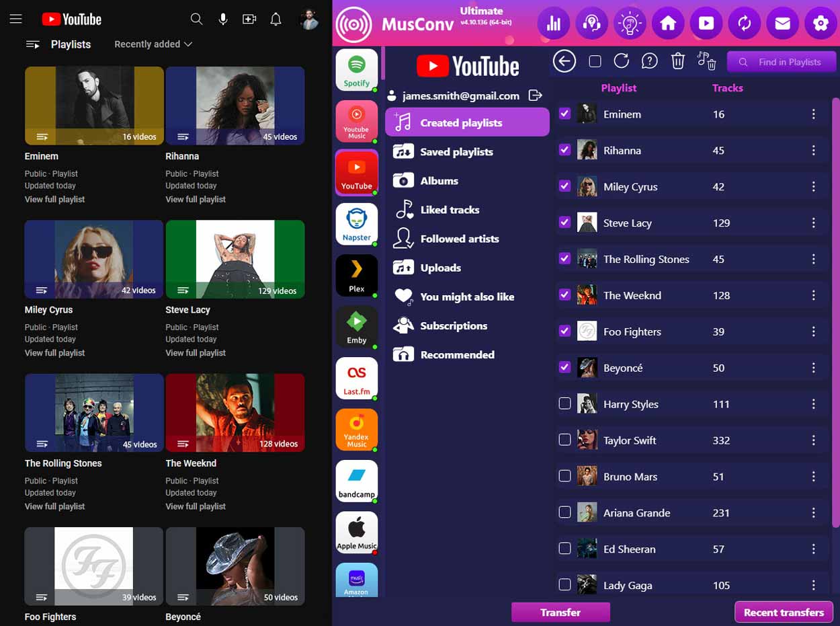Click the help question bubble icon
This screenshot has width=840, height=626.
pyautogui.click(x=649, y=61)
